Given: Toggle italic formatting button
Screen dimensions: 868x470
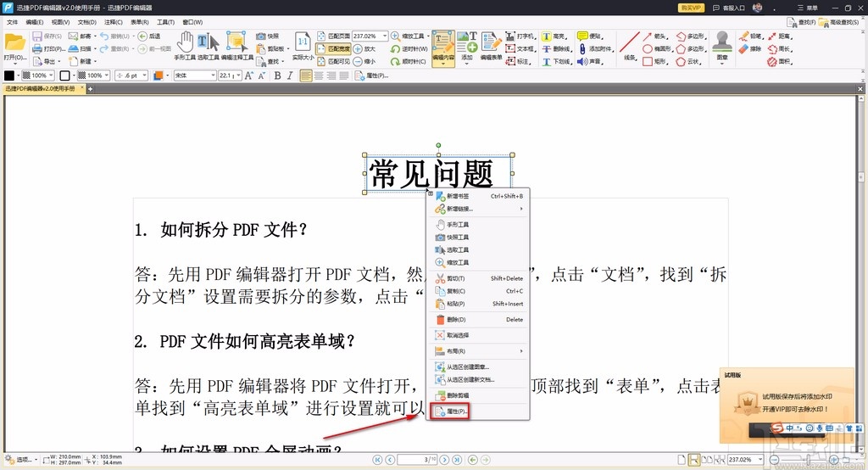Looking at the screenshot, I should pyautogui.click(x=290, y=76).
